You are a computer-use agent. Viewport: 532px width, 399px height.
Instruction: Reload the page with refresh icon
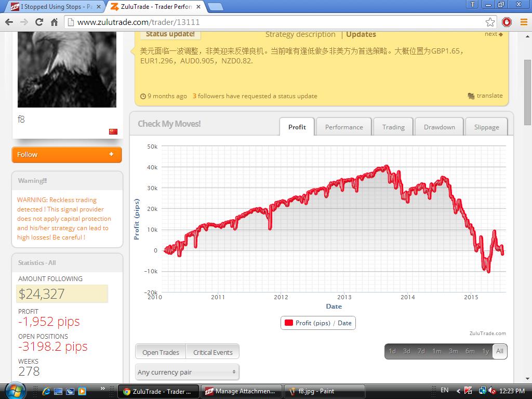tap(39, 22)
